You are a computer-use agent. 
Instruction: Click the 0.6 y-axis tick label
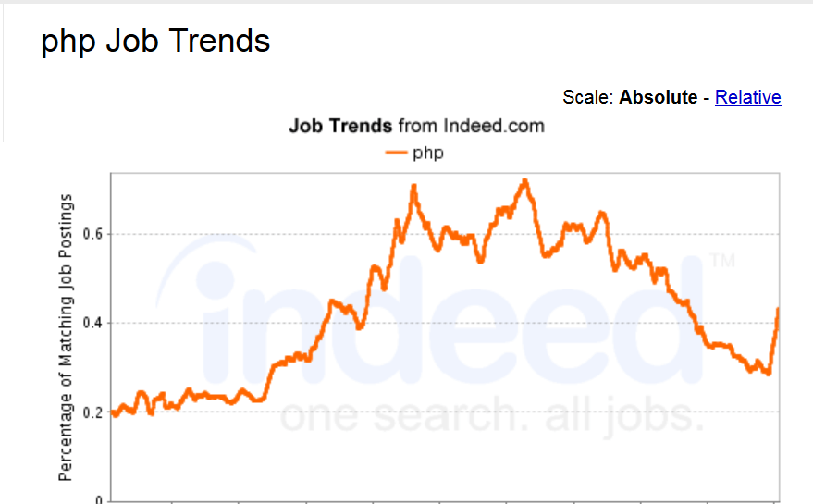[91, 234]
